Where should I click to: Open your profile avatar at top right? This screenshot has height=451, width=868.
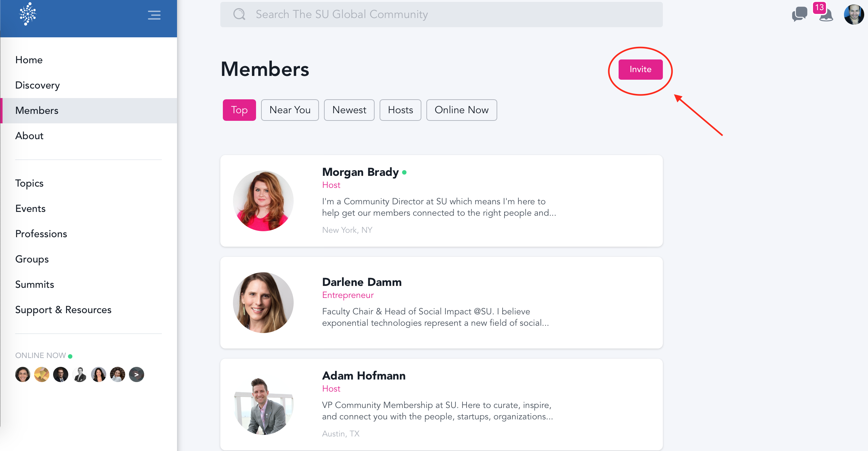pyautogui.click(x=853, y=15)
